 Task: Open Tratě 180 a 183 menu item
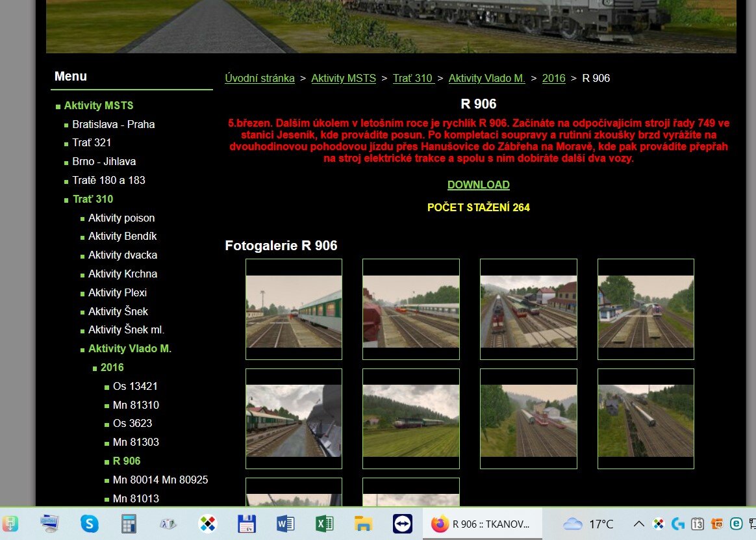108,180
